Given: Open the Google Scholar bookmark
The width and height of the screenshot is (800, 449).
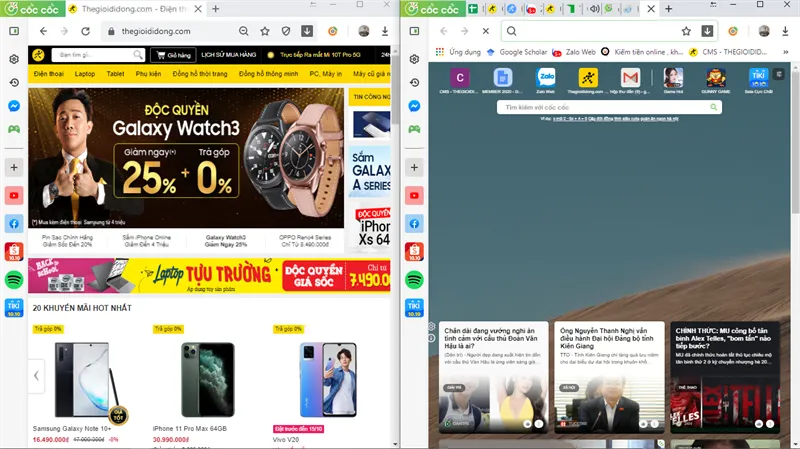Looking at the screenshot, I should 519,51.
